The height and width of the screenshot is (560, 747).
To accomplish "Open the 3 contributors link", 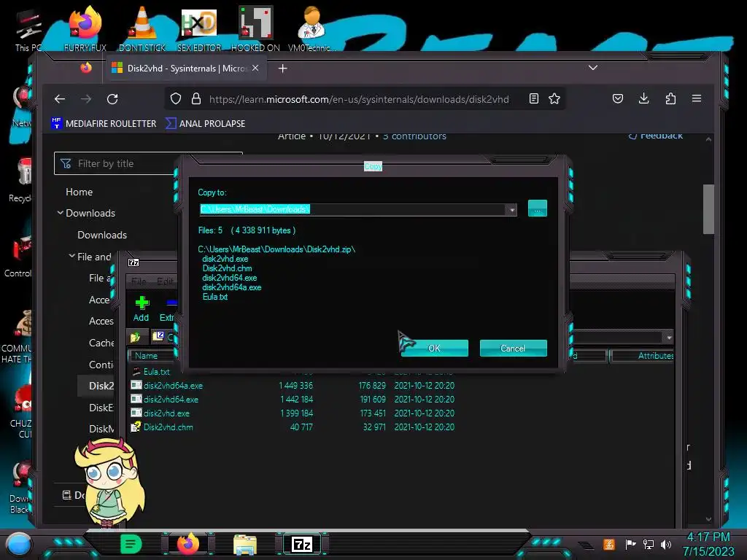I will pyautogui.click(x=414, y=136).
